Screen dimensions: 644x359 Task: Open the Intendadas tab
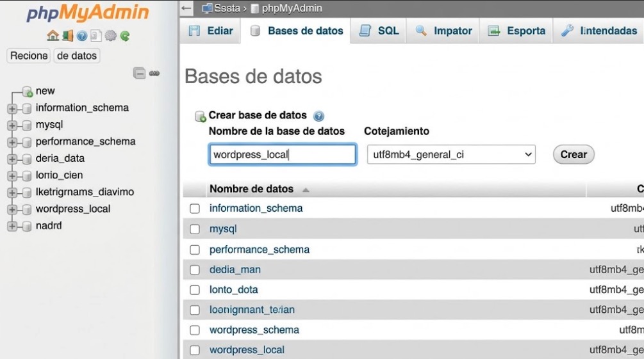click(599, 31)
